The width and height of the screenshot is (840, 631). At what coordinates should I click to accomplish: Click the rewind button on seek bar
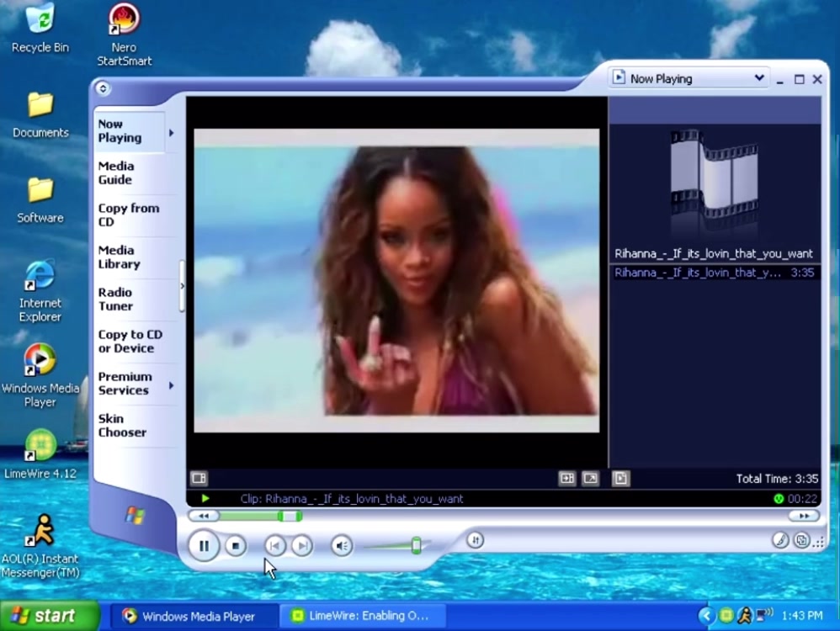pos(204,516)
